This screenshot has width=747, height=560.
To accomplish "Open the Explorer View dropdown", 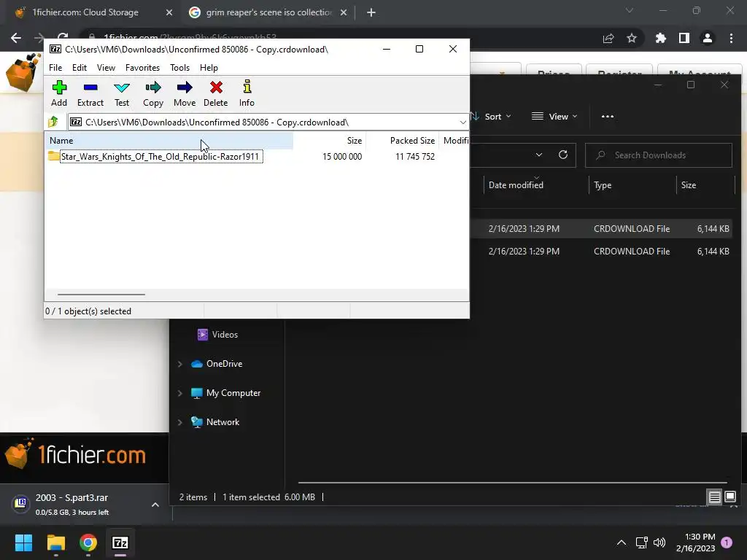I will pos(554,116).
